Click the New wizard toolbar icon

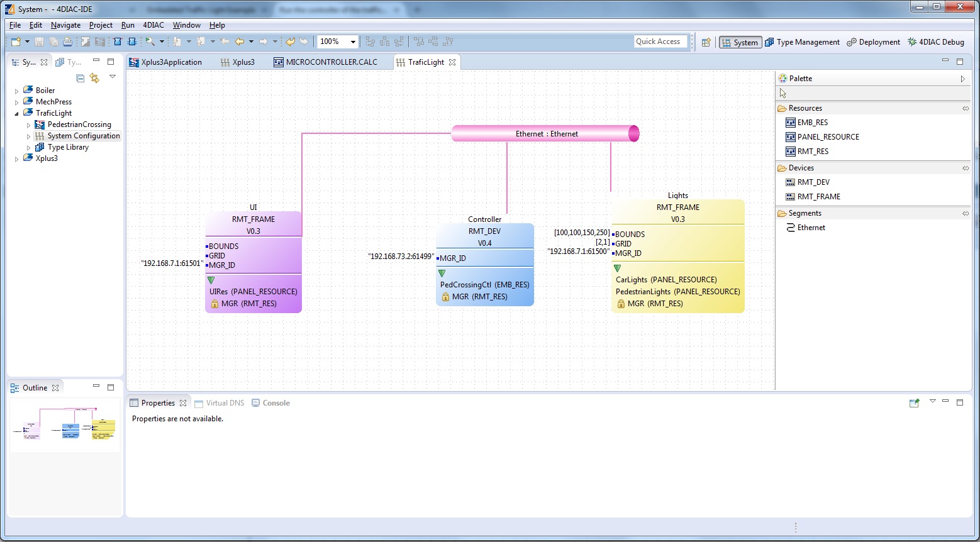(x=16, y=42)
